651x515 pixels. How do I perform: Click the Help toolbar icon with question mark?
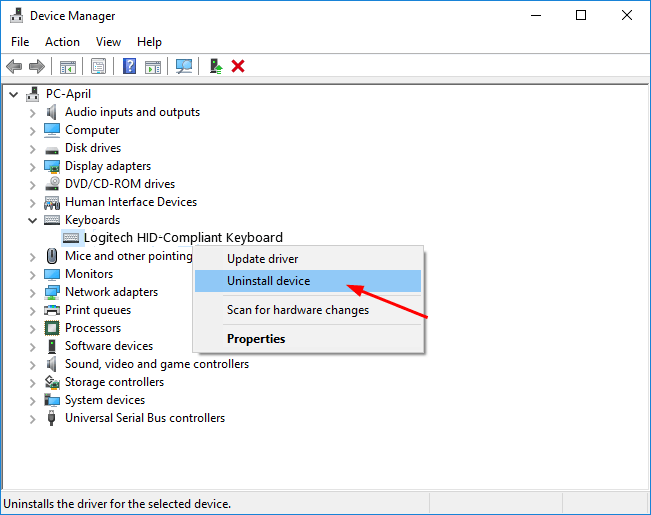[129, 66]
